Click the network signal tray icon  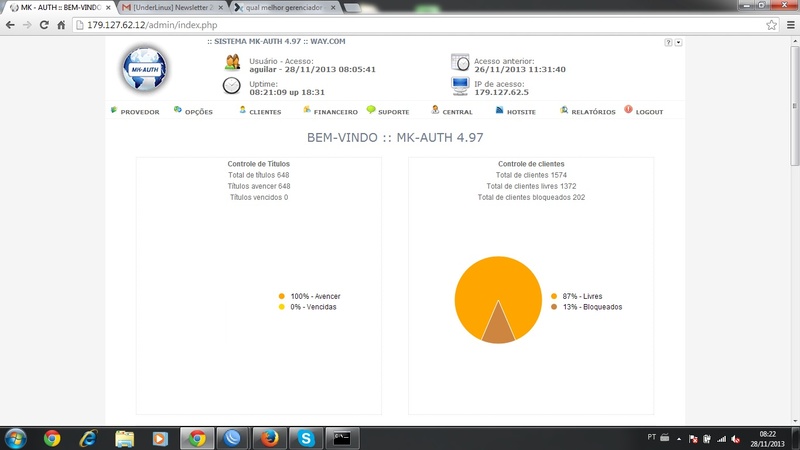(x=721, y=439)
